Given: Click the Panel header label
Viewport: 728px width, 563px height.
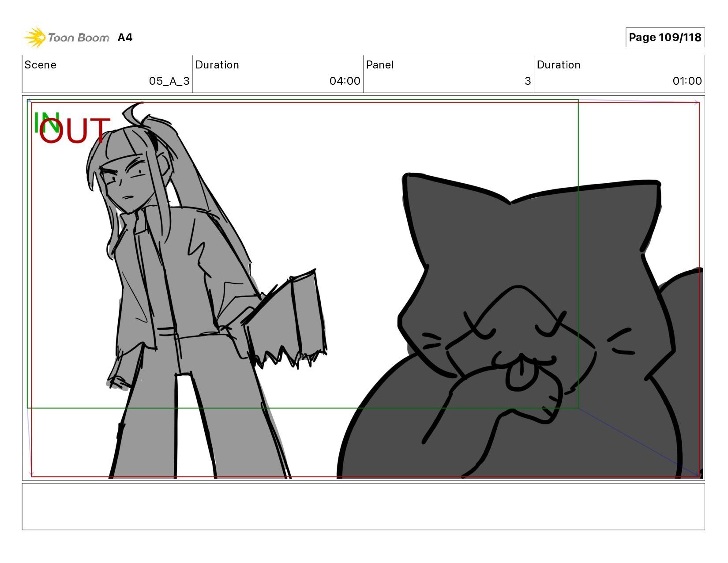Looking at the screenshot, I should [x=380, y=65].
